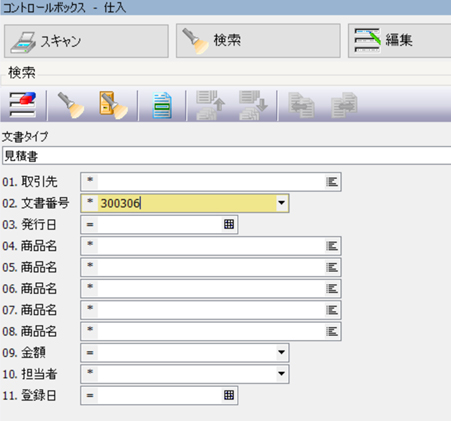Expand the 02. 文書番号 dropdown arrow

(281, 203)
